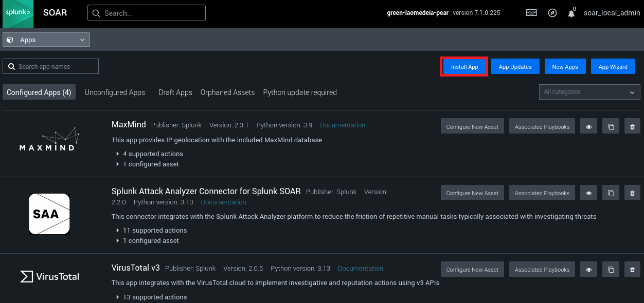
Task: Open VirusTotal v3 Documentation link
Action: [360, 268]
